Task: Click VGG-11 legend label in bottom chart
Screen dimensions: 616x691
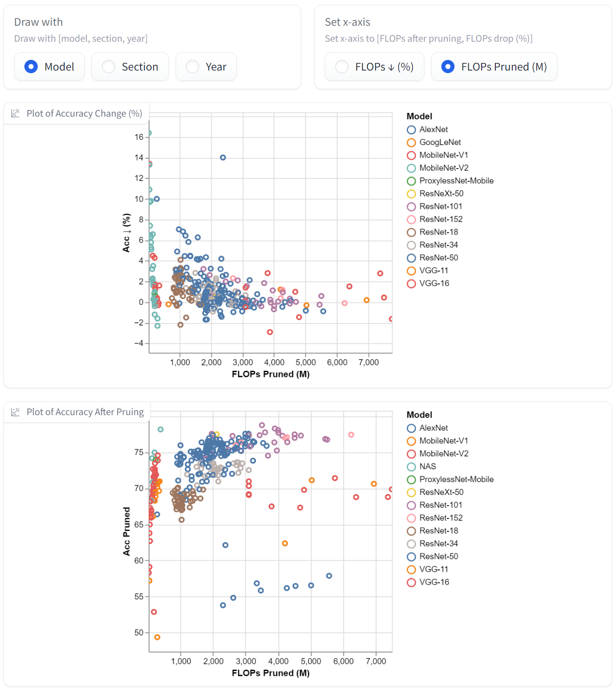Action: pyautogui.click(x=434, y=569)
